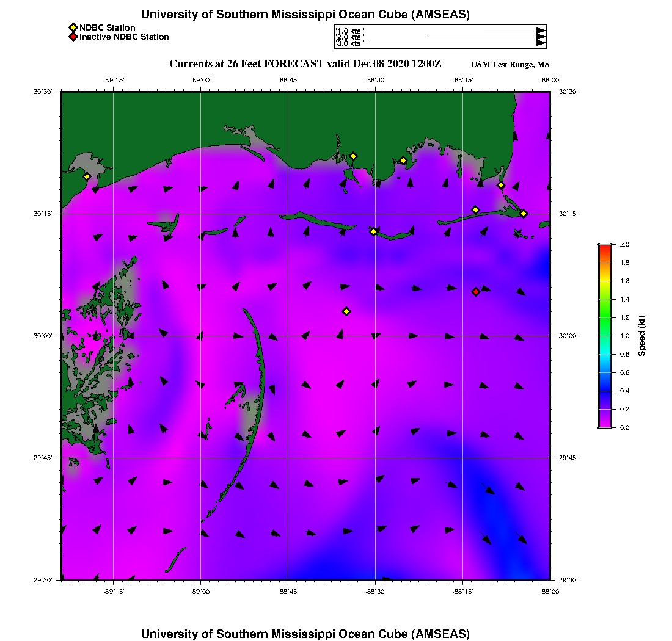Viewport: 672px width, 641px height.
Task: Click the yellow diamond icon in the legend
Action: tap(73, 27)
